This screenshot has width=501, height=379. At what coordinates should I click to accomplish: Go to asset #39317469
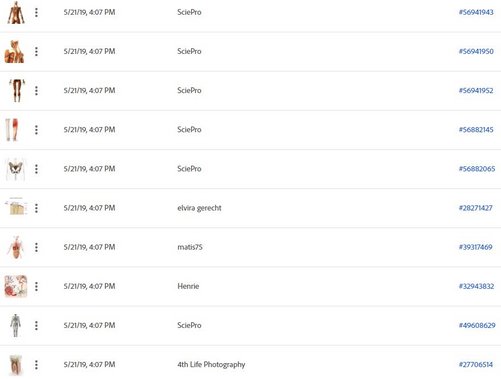[476, 247]
